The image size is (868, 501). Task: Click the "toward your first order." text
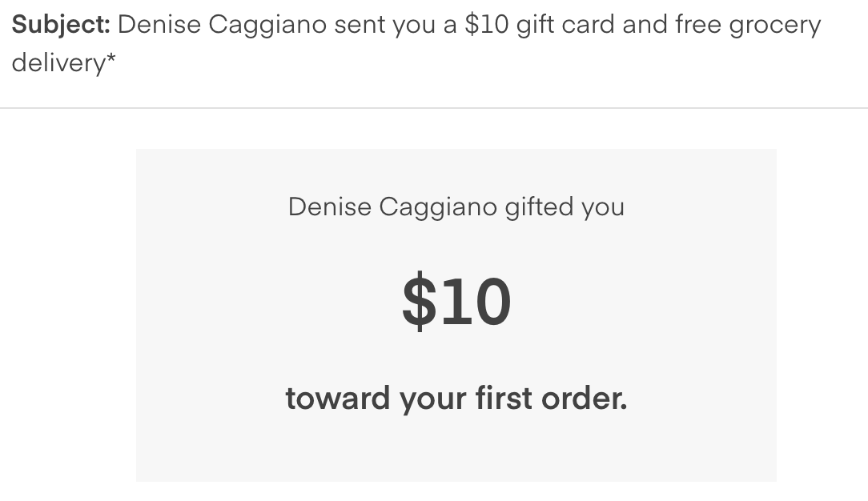point(456,399)
